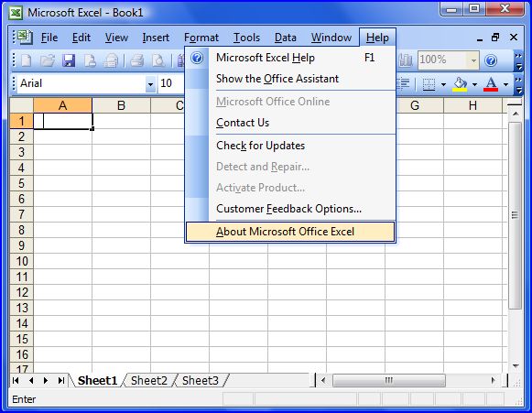
Task: Open the Zoom 100% dropdown
Action: click(473, 60)
